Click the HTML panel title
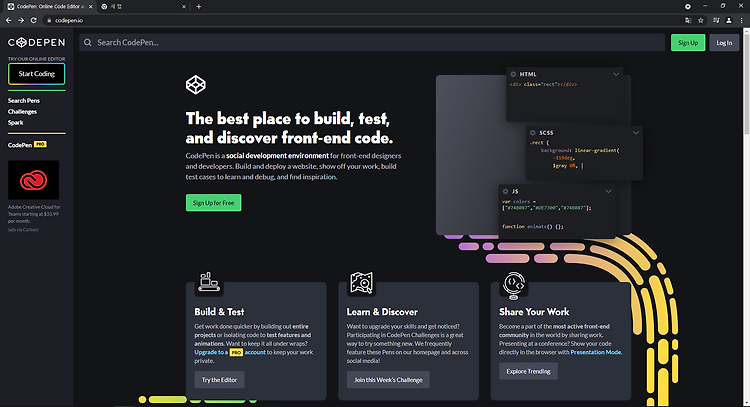The width and height of the screenshot is (750, 407). (528, 74)
